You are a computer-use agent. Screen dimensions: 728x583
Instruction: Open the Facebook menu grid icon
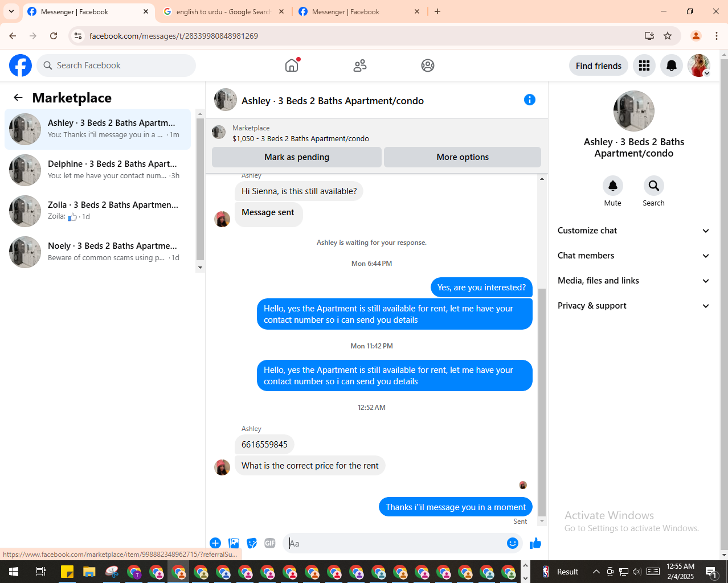pos(644,65)
